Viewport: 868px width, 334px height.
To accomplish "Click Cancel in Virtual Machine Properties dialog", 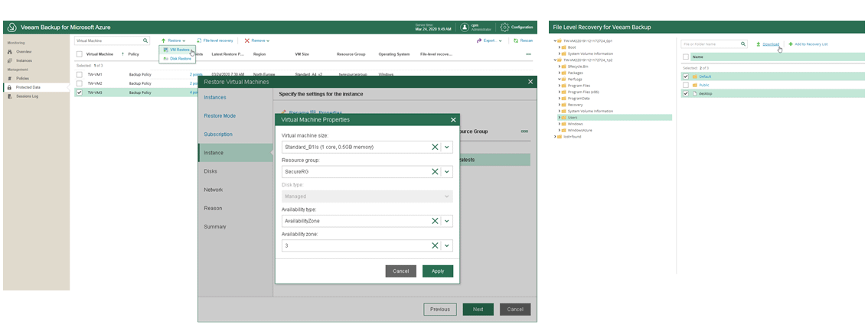I will (401, 271).
